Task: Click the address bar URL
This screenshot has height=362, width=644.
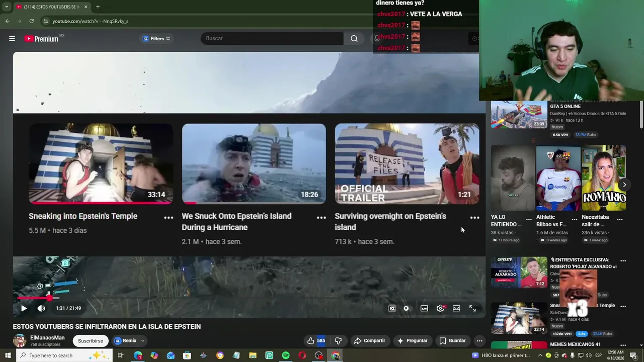Action: (x=91, y=21)
